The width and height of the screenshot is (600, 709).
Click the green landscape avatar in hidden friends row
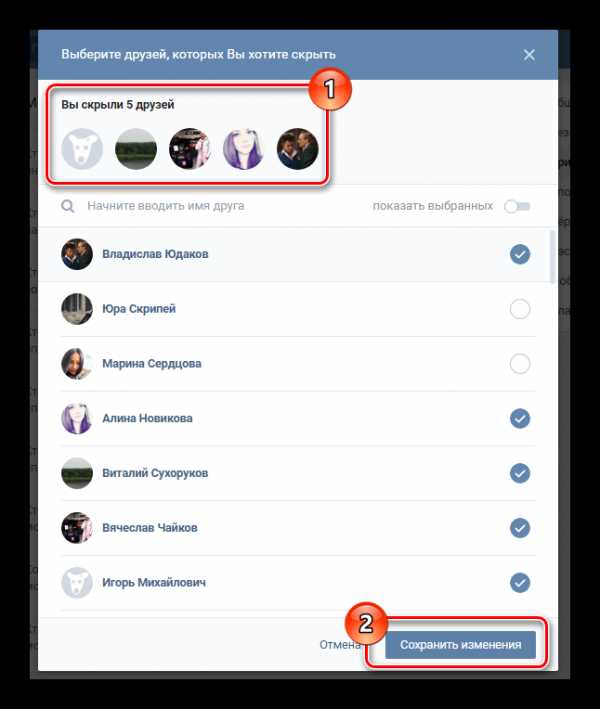point(136,149)
